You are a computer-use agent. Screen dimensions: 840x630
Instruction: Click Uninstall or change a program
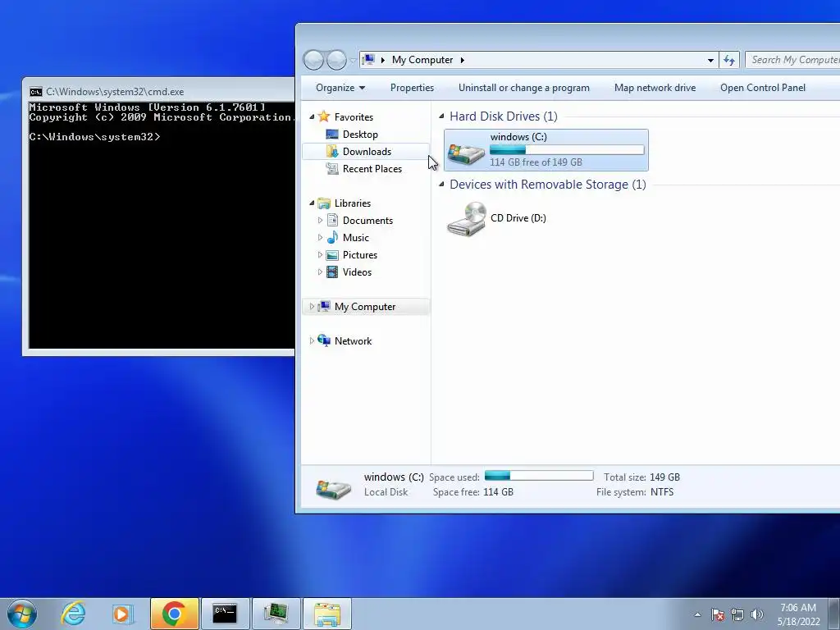(524, 88)
